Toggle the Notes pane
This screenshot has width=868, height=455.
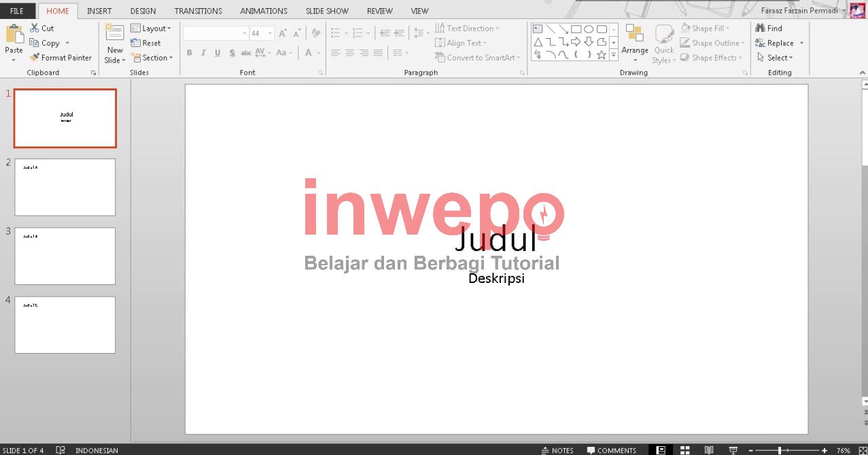557,450
